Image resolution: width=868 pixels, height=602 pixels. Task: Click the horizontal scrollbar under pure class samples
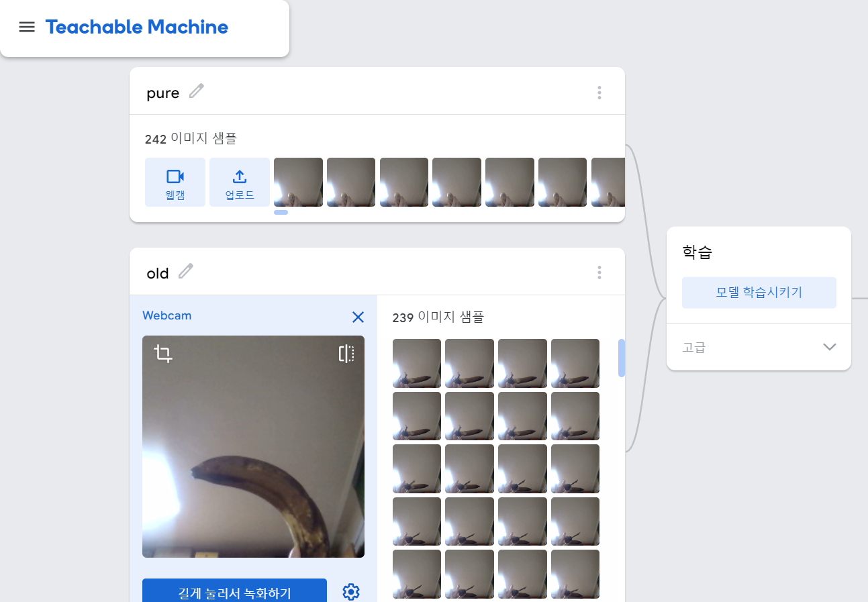281,212
